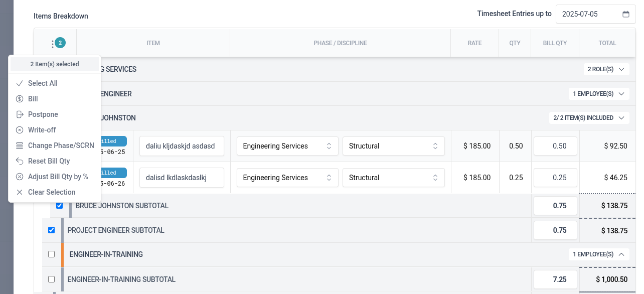Open the Structural discipline dropdown in first row
The height and width of the screenshot is (294, 644).
[x=393, y=146]
